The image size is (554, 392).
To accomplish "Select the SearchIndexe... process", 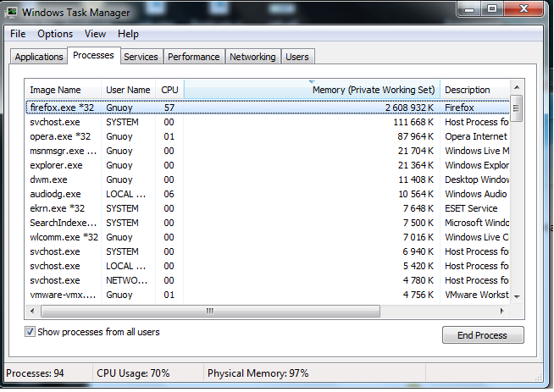I will (268, 223).
